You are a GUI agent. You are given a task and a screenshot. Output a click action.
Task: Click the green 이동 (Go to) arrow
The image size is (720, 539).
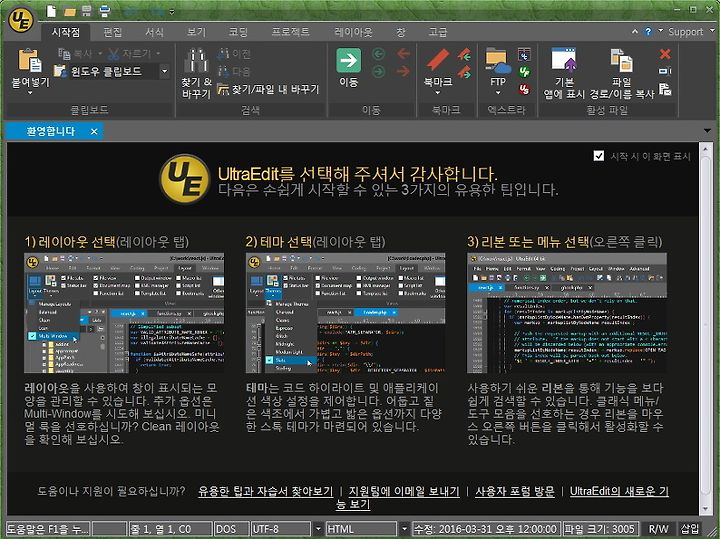(349, 60)
